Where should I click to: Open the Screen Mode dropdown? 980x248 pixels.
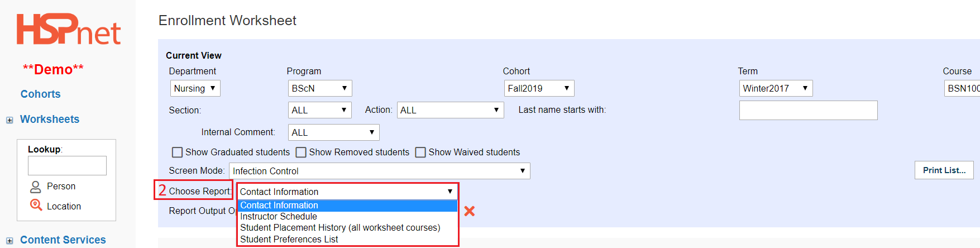pos(379,171)
